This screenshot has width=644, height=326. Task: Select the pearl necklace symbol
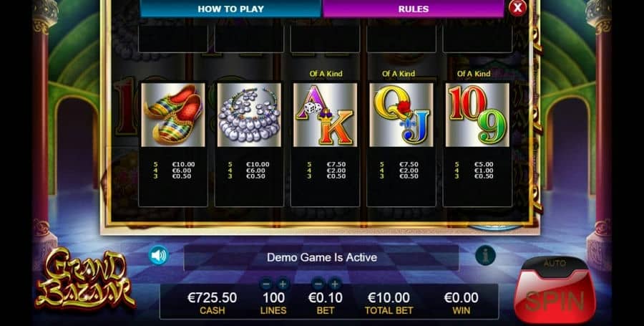[249, 115]
